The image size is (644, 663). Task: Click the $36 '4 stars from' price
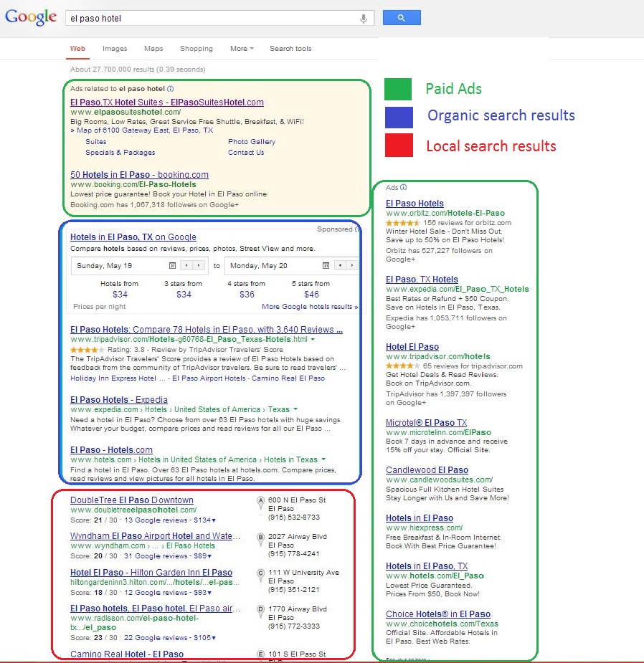tap(247, 295)
